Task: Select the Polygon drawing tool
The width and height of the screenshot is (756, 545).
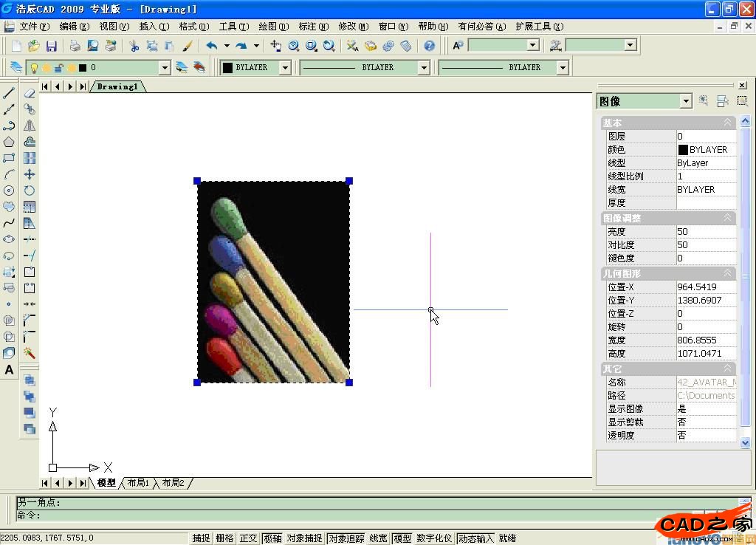Action: coord(9,142)
